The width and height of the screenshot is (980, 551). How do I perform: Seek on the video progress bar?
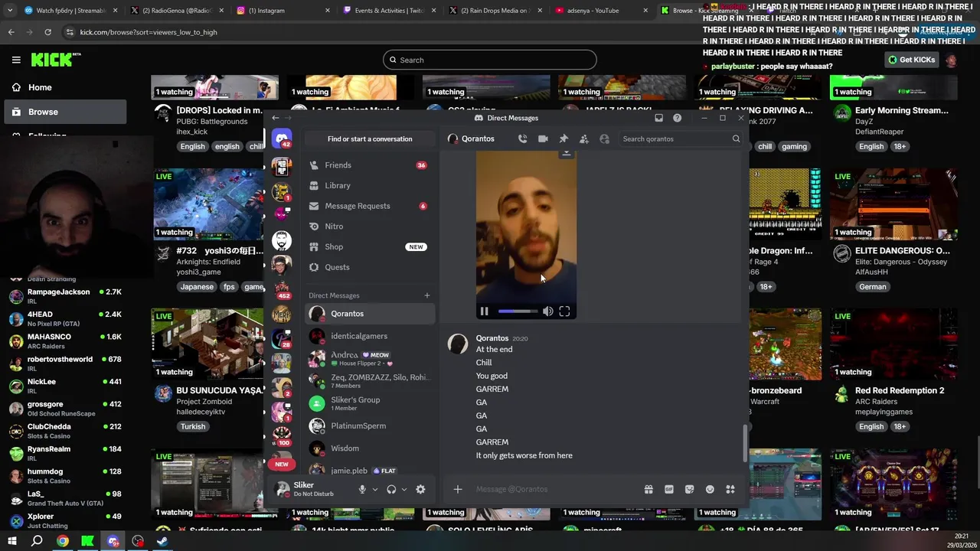coord(518,311)
